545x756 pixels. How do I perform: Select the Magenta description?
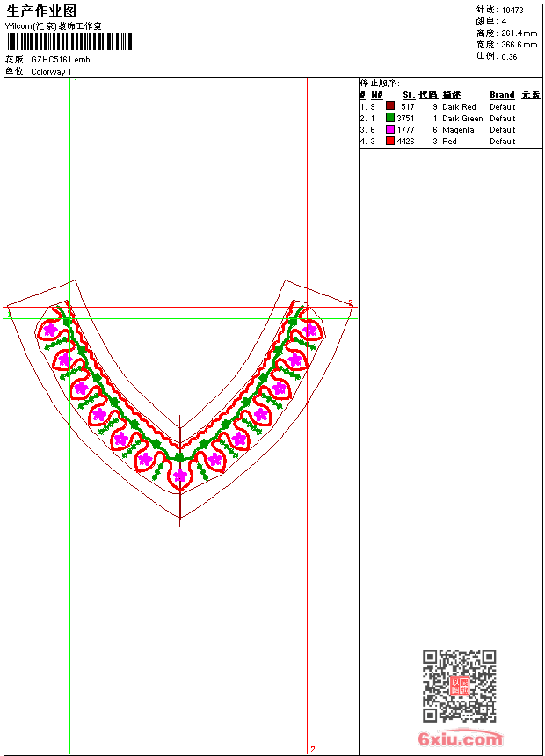(x=458, y=130)
